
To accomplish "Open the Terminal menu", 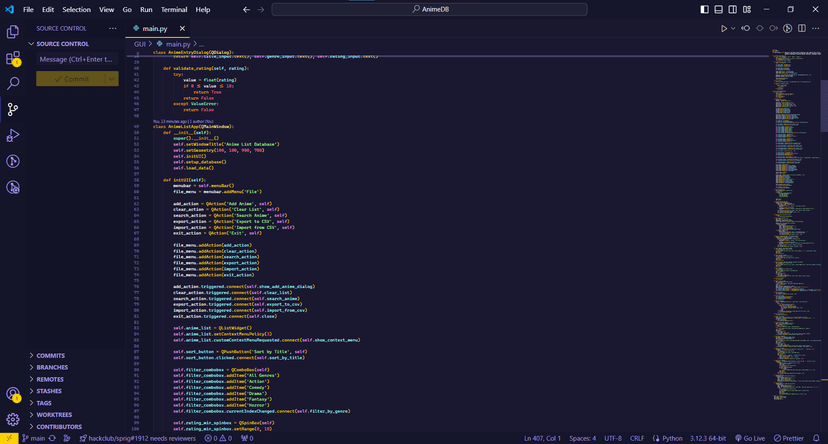I will pos(174,10).
